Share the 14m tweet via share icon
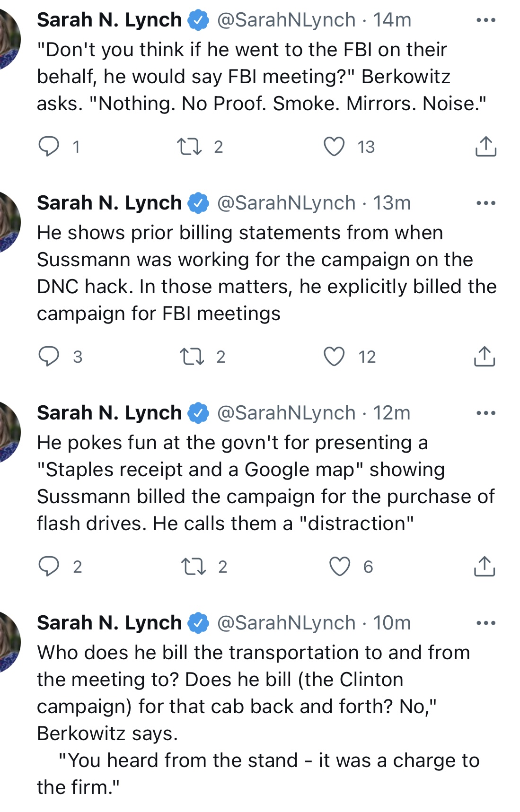The height and width of the screenshot is (812, 520). click(x=485, y=147)
